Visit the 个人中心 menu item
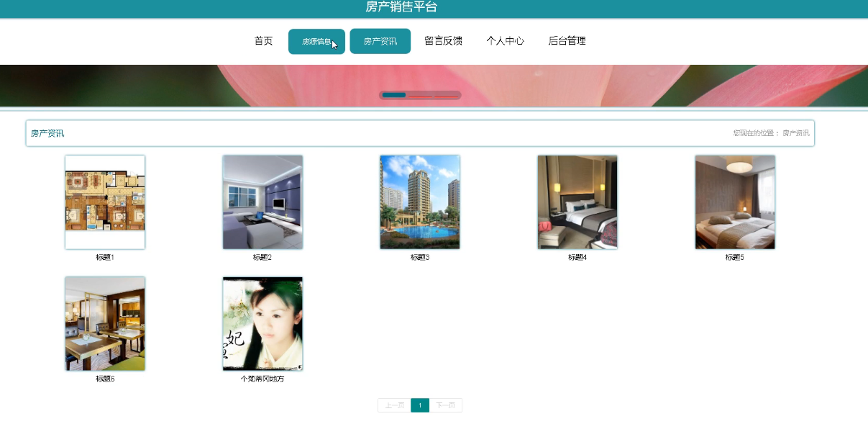The height and width of the screenshot is (424, 868). coord(505,41)
